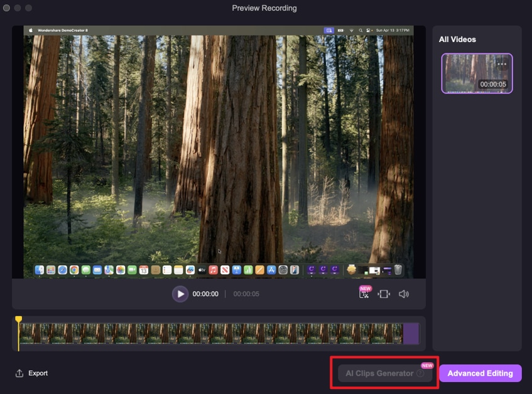This screenshot has height=394, width=532.
Task: Click the export upload arrow icon
Action: tap(19, 373)
